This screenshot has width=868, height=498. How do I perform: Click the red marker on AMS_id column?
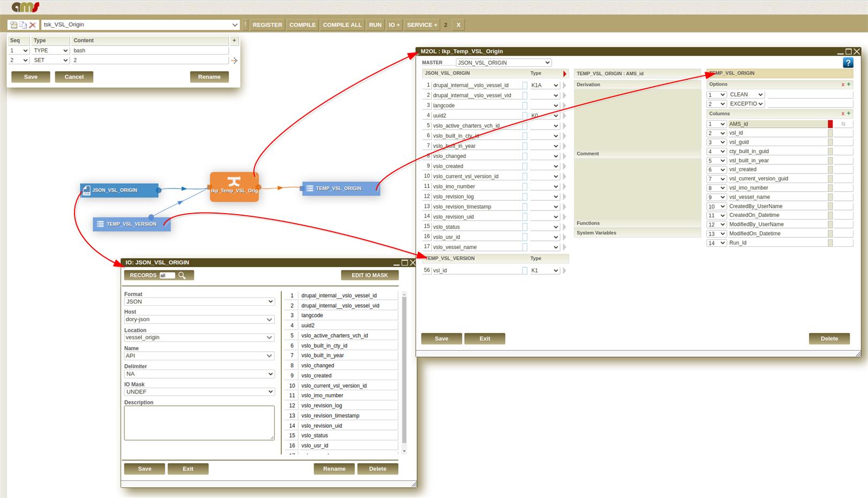tap(830, 124)
